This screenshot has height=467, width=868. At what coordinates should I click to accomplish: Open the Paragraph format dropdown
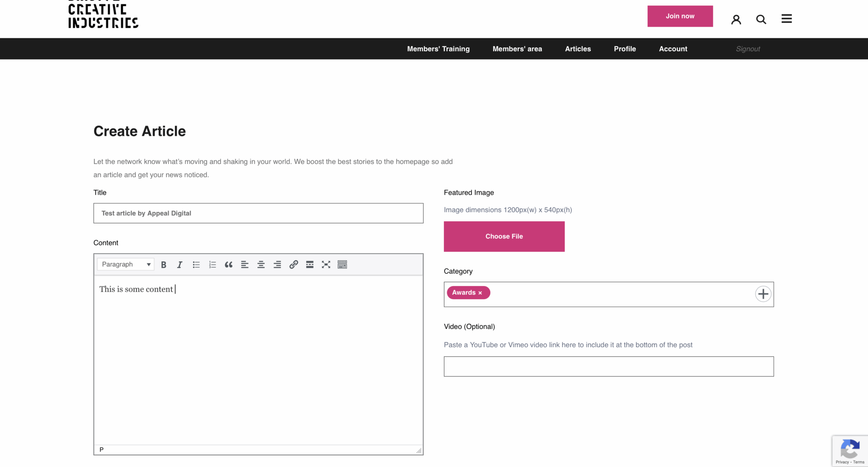click(x=126, y=264)
